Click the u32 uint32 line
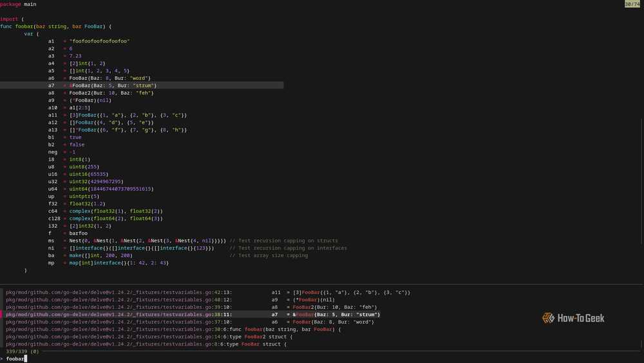This screenshot has width=644, height=363. pyautogui.click(x=86, y=182)
